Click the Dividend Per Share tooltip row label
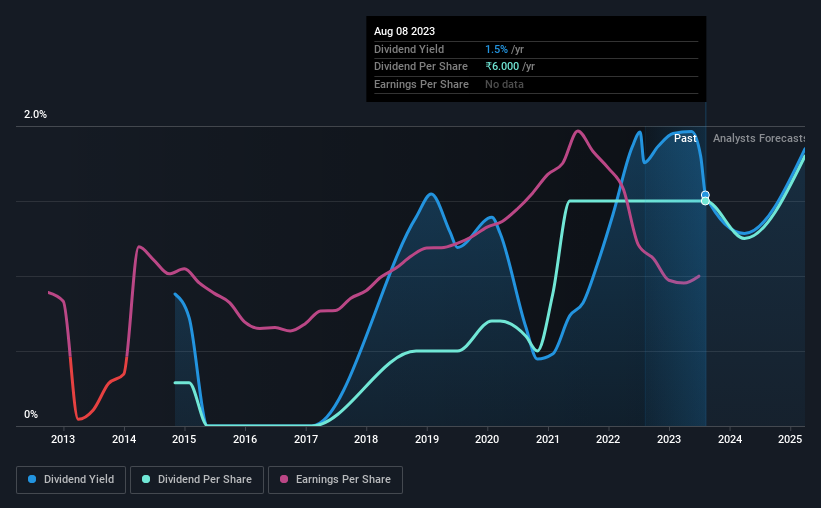Image resolution: width=821 pixels, height=508 pixels. (420, 67)
